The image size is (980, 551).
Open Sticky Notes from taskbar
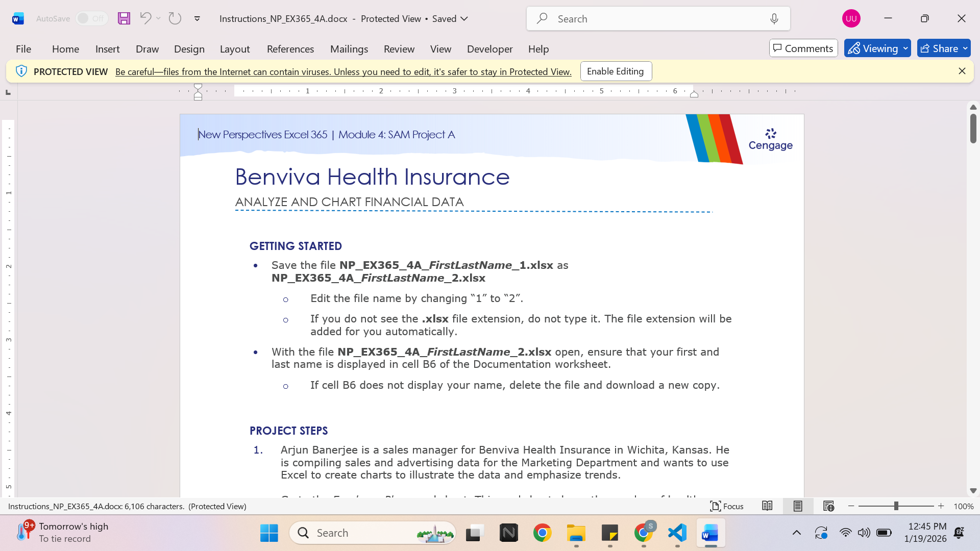(x=610, y=533)
